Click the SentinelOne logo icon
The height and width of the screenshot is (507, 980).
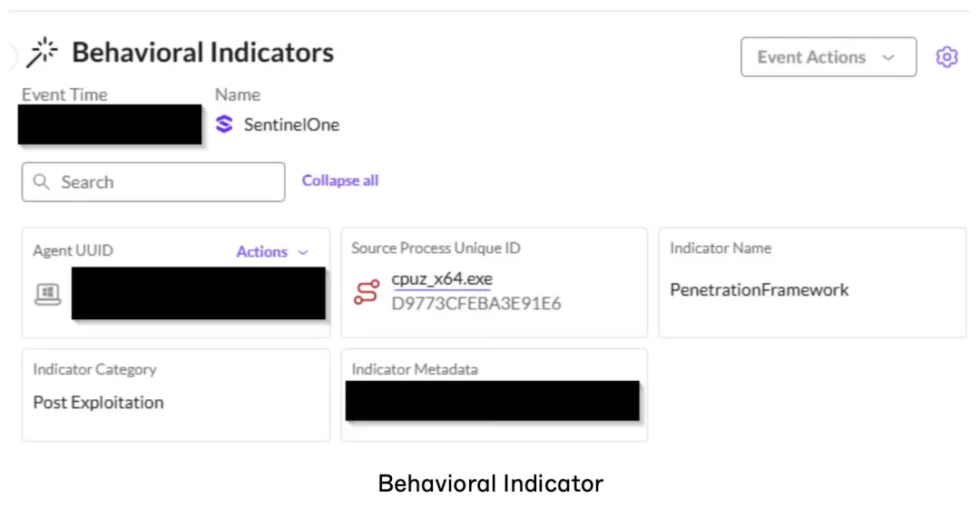click(224, 124)
